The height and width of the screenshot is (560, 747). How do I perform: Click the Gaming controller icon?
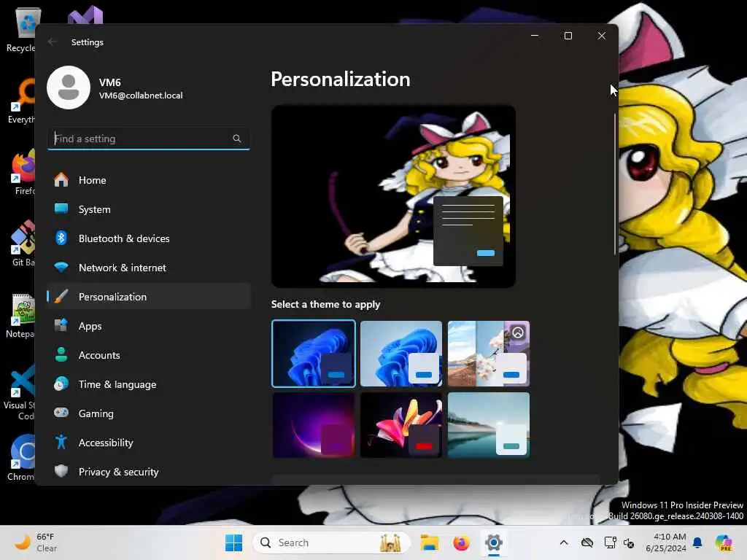pos(61,413)
